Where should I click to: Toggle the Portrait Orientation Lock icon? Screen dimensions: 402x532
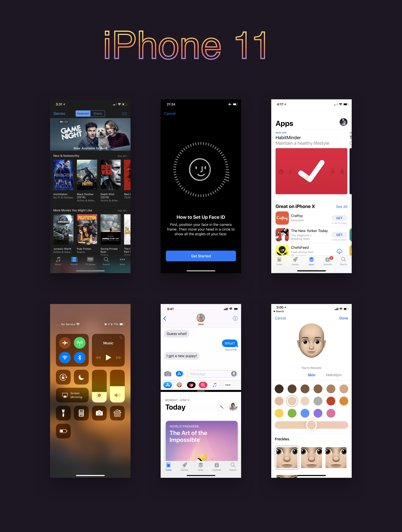tap(63, 377)
